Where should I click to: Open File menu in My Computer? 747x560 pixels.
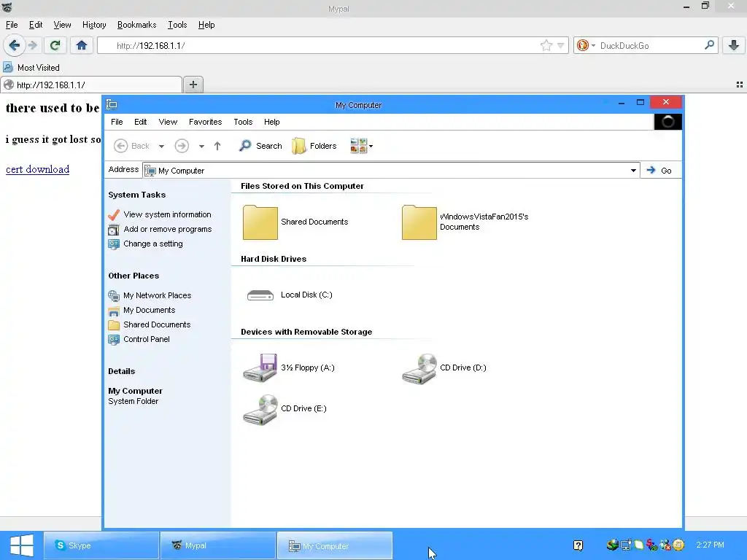click(x=117, y=122)
